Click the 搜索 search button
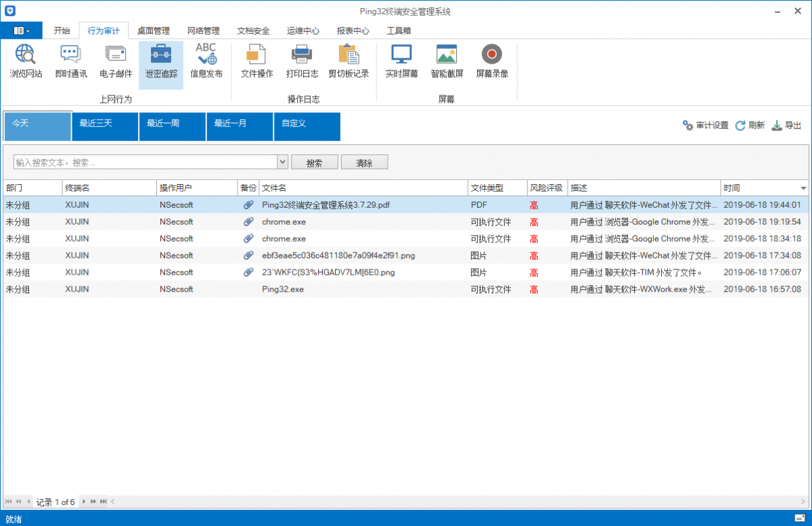Viewport: 812px width, 526px height. (315, 162)
